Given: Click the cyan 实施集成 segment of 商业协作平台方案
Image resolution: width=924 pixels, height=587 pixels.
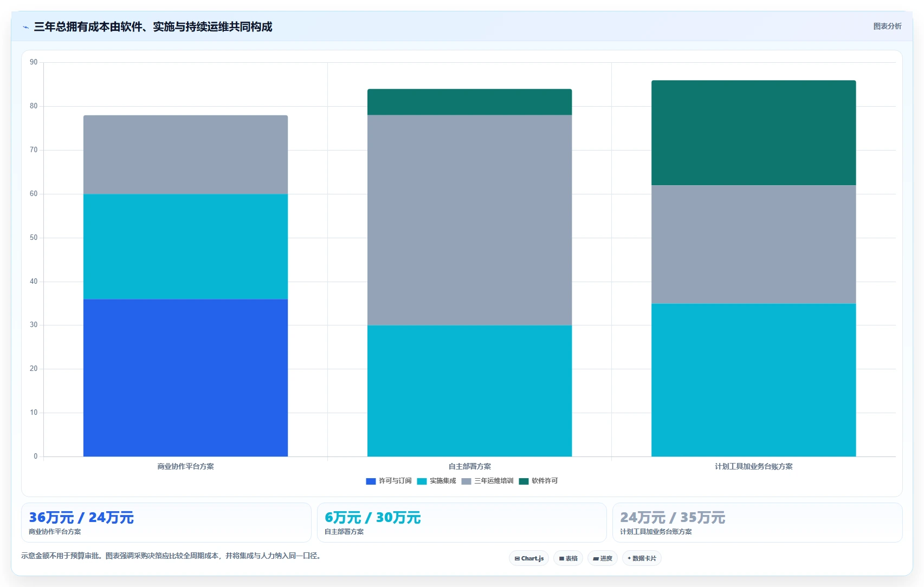Looking at the screenshot, I should tap(185, 246).
